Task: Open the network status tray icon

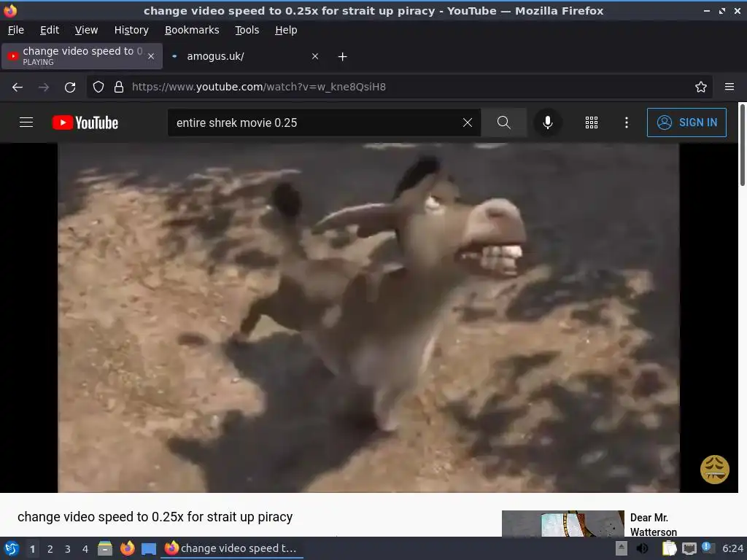Action: [689, 549]
